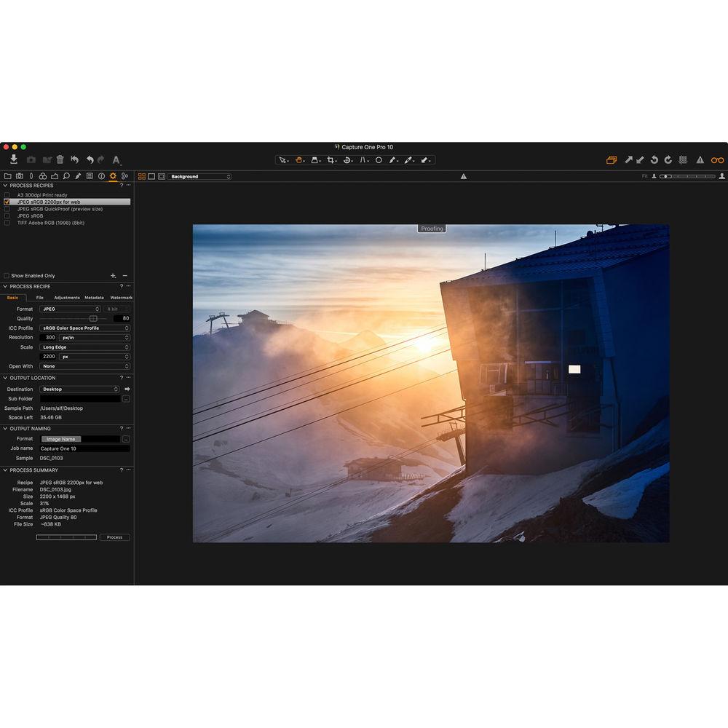Toggle Show Enabled Only option
The image size is (728, 728).
6,275
